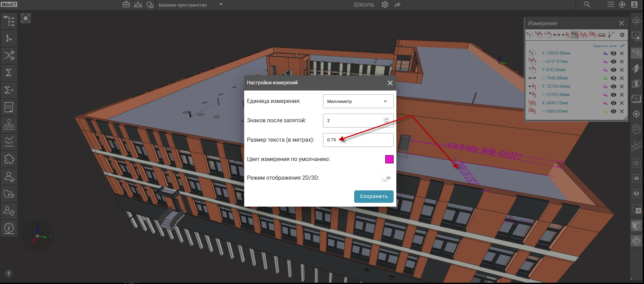Click the ruler measurement tool icon
Image resolution: width=644 pixels, height=284 pixels.
(602, 35)
